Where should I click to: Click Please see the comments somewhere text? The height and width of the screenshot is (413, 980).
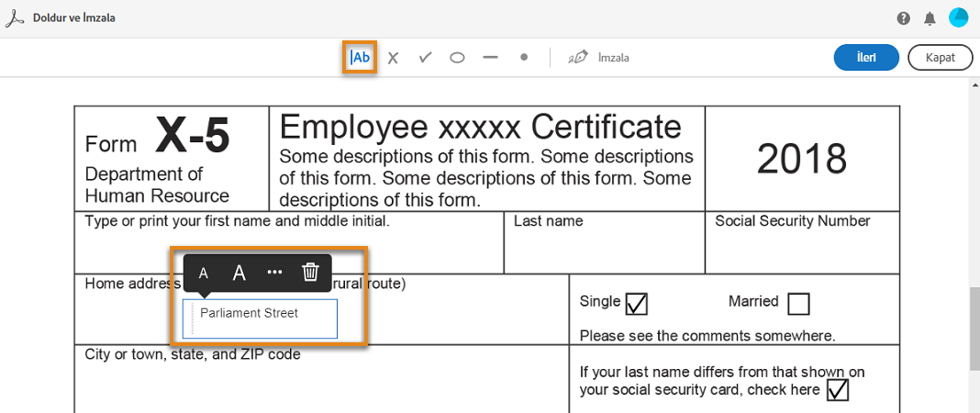click(x=707, y=336)
